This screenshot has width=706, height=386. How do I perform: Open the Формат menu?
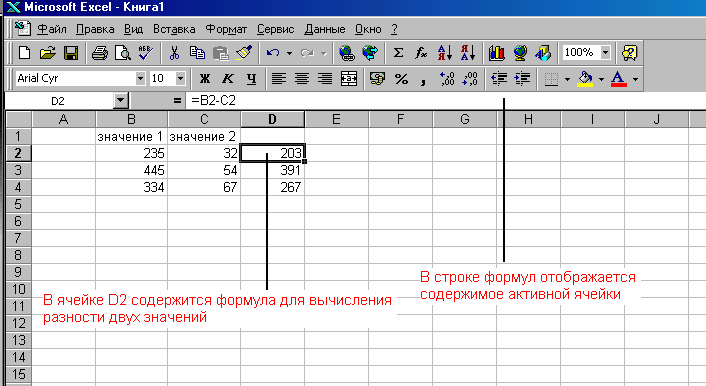[x=226, y=29]
